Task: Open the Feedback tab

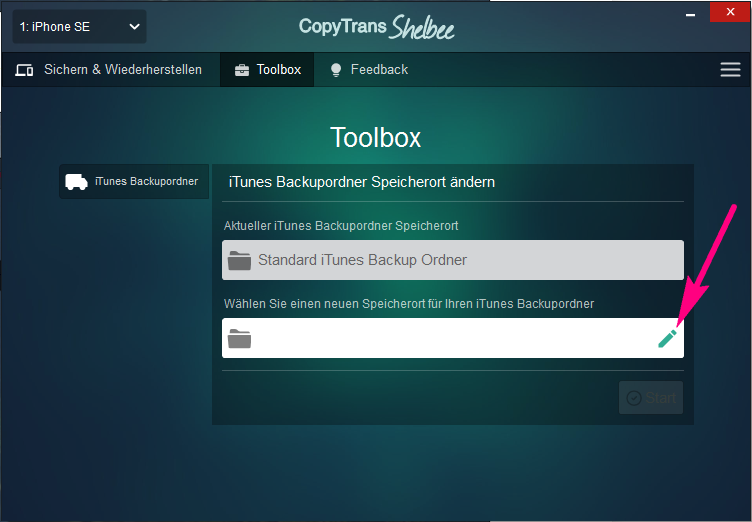Action: coord(369,70)
